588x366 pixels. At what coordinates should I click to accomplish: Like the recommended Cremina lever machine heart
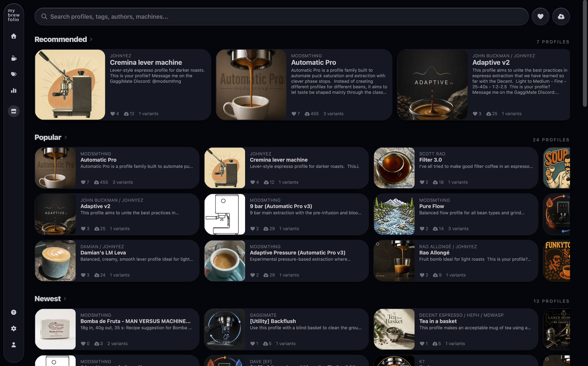[x=112, y=114]
